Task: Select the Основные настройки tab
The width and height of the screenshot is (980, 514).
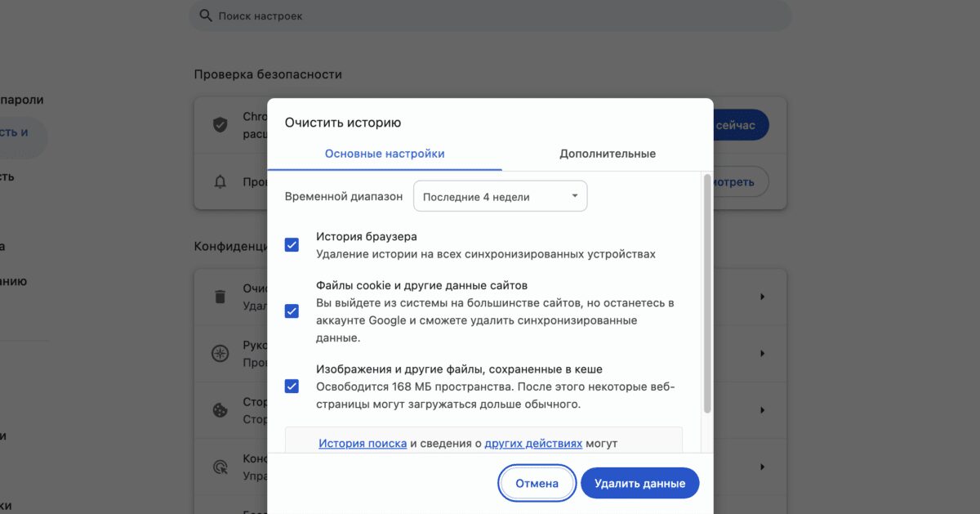Action: coord(384,153)
